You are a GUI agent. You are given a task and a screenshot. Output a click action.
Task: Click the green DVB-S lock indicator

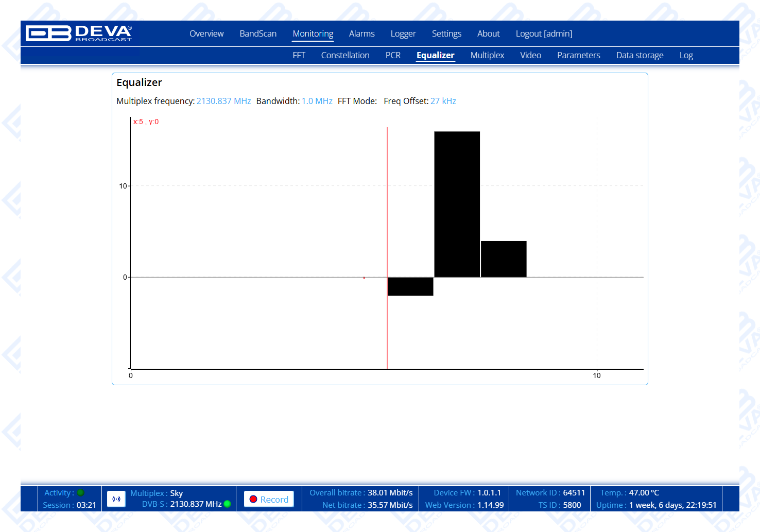pyautogui.click(x=227, y=504)
